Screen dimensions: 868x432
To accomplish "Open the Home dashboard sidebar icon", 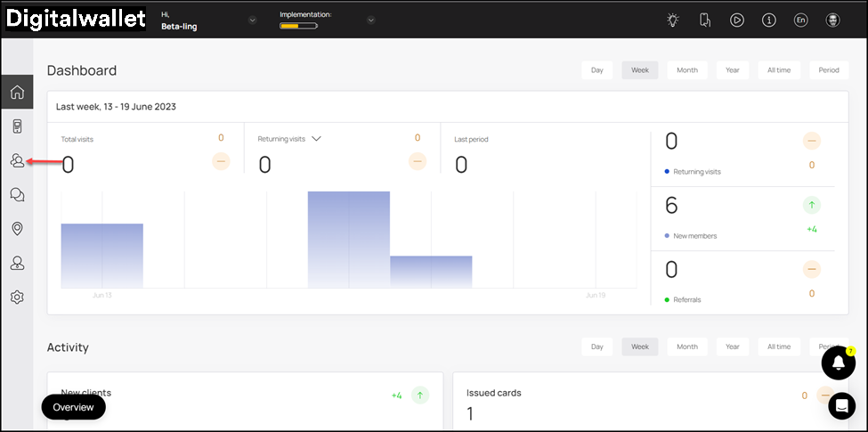I will tap(17, 92).
